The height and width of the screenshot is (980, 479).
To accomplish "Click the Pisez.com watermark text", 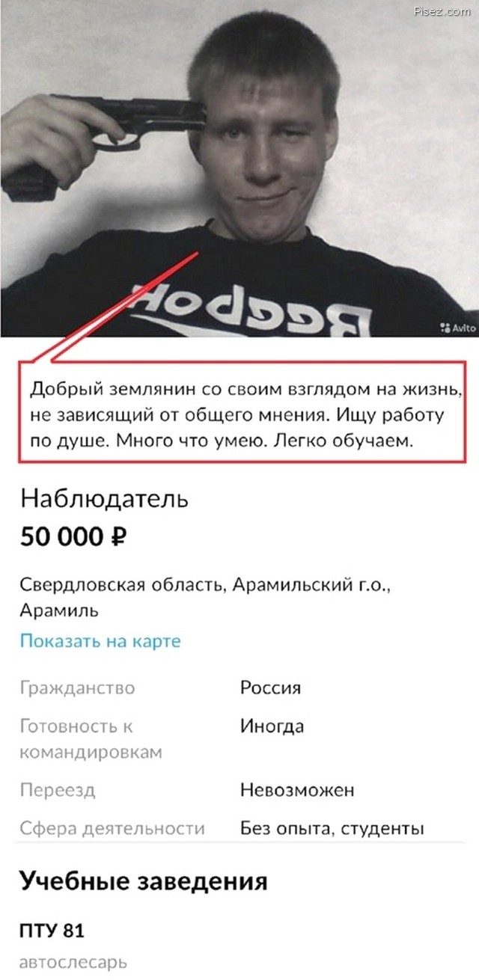I will [x=441, y=12].
